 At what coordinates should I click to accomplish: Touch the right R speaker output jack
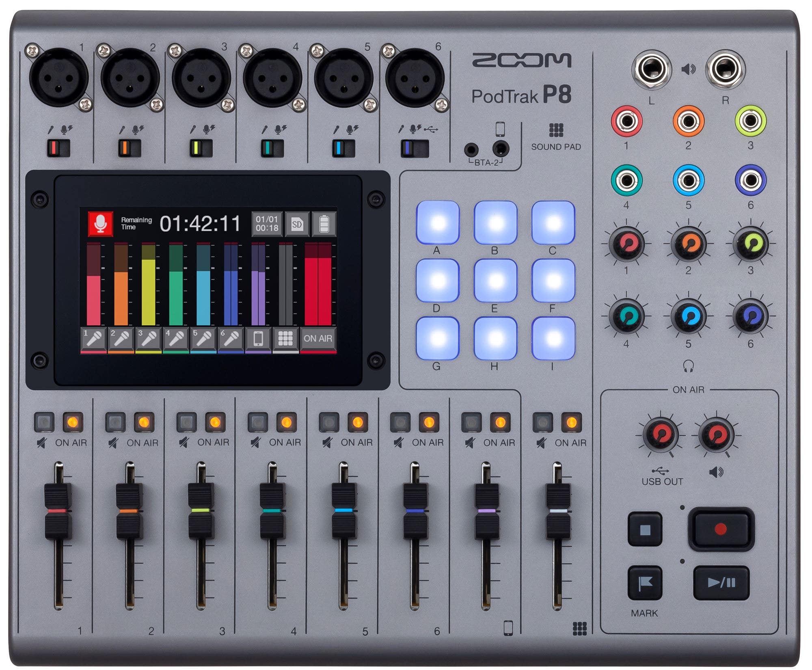726,69
